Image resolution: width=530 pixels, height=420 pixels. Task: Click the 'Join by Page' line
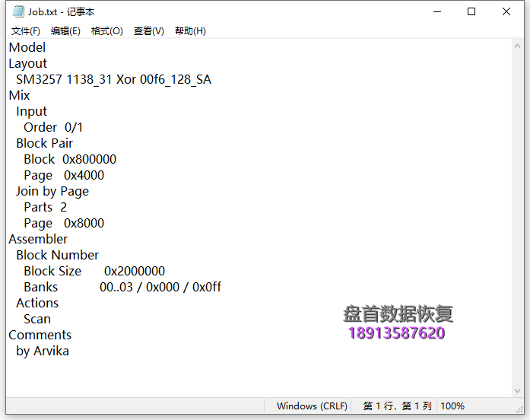coord(52,192)
